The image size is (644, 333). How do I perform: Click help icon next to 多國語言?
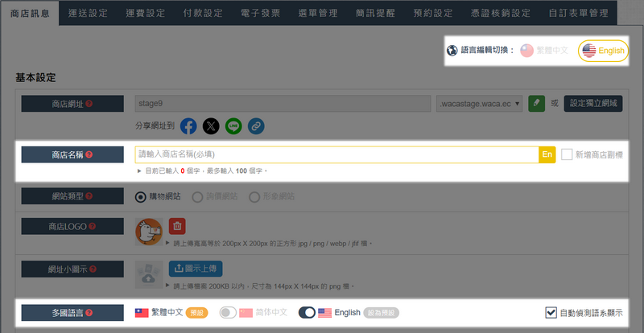click(x=89, y=313)
